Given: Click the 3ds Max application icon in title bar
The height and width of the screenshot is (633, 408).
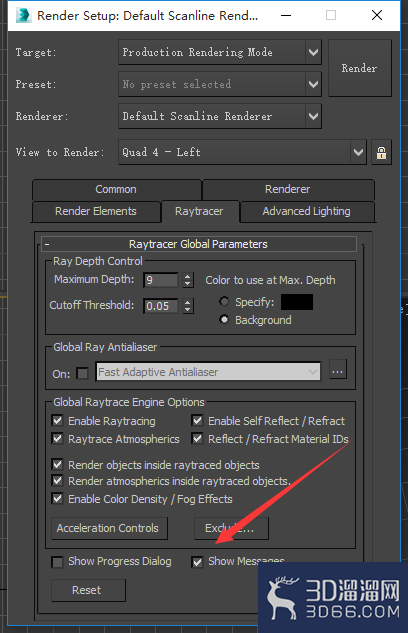Looking at the screenshot, I should pos(23,15).
